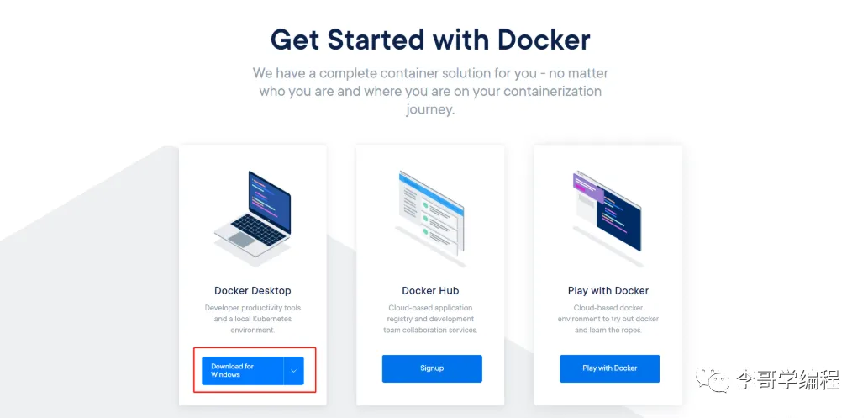868x418 pixels.
Task: Click the complete container solution subtitle text
Action: click(x=430, y=91)
